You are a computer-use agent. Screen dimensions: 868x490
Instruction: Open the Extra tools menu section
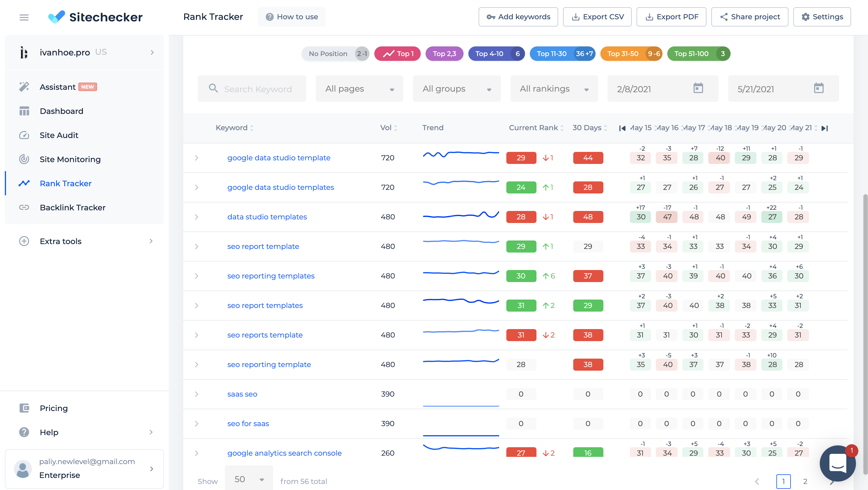coord(83,241)
